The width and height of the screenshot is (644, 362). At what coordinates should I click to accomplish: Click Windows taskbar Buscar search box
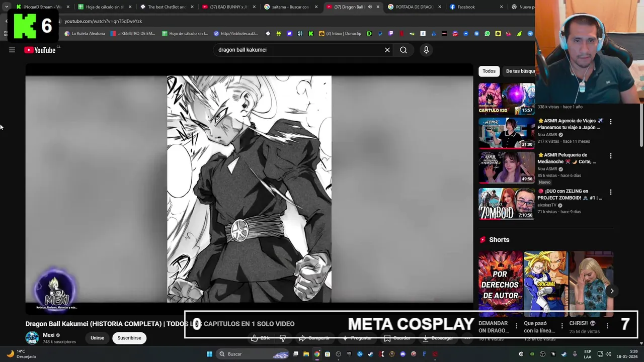point(253,354)
